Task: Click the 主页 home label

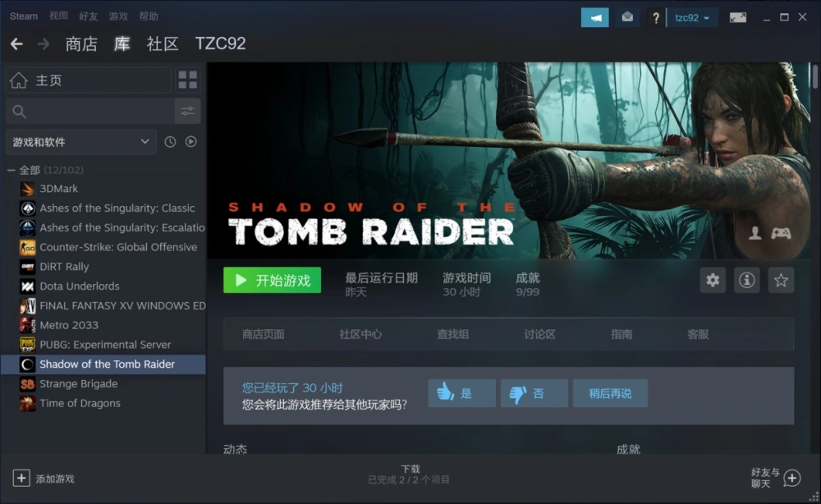Action: tap(48, 80)
